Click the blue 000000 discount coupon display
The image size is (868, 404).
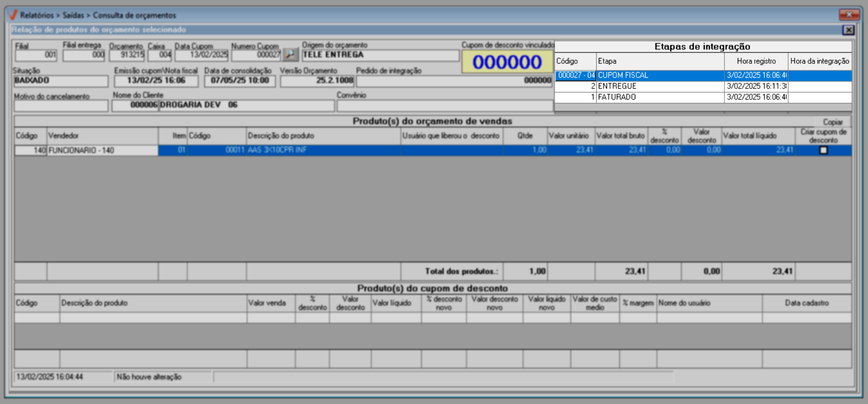tap(507, 62)
